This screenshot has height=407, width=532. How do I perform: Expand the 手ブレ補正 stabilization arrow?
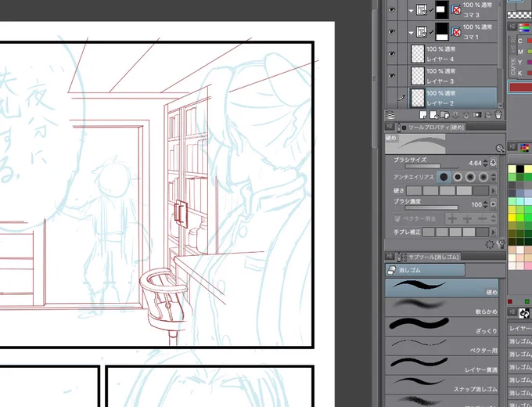pyautogui.click(x=494, y=232)
